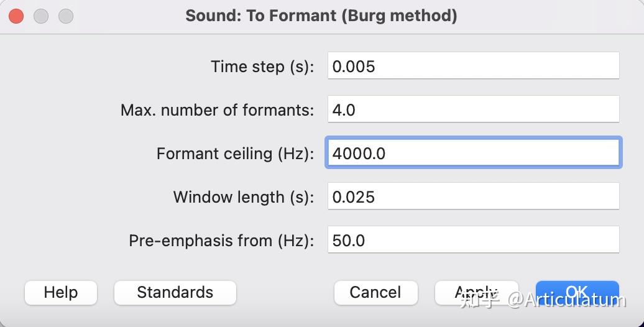This screenshot has height=327, width=644.
Task: Click into the Window length field
Action: coord(473,196)
